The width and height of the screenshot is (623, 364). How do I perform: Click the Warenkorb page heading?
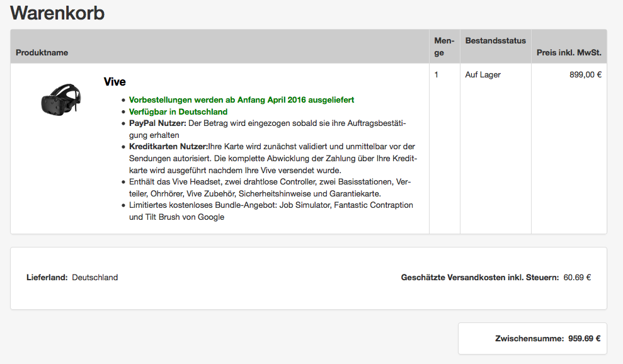[x=57, y=13]
